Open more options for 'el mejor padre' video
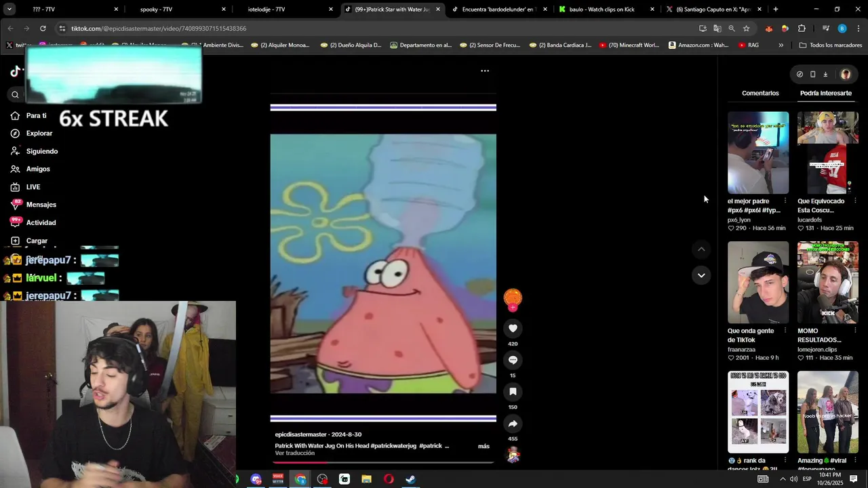This screenshot has width=868, height=488. pos(785,201)
